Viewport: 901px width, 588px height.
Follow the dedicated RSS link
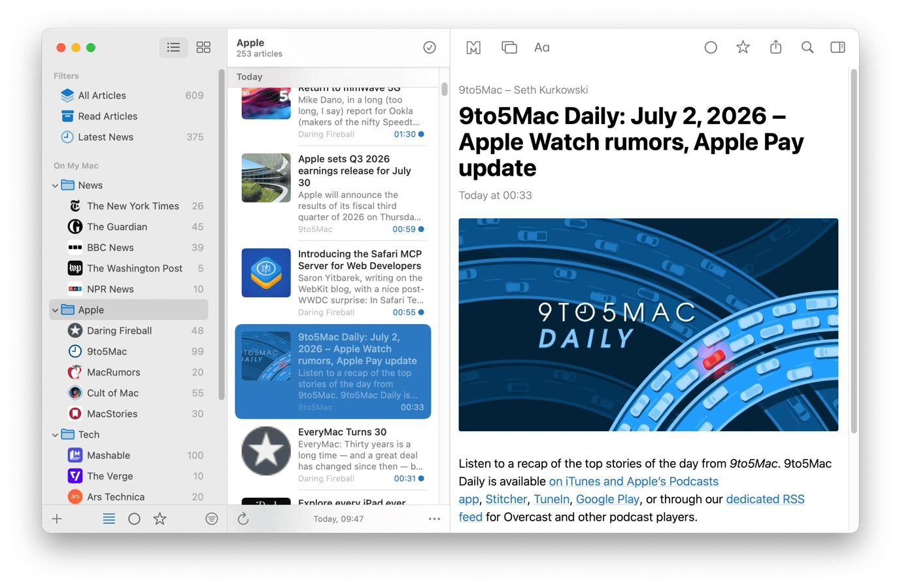pyautogui.click(x=765, y=499)
